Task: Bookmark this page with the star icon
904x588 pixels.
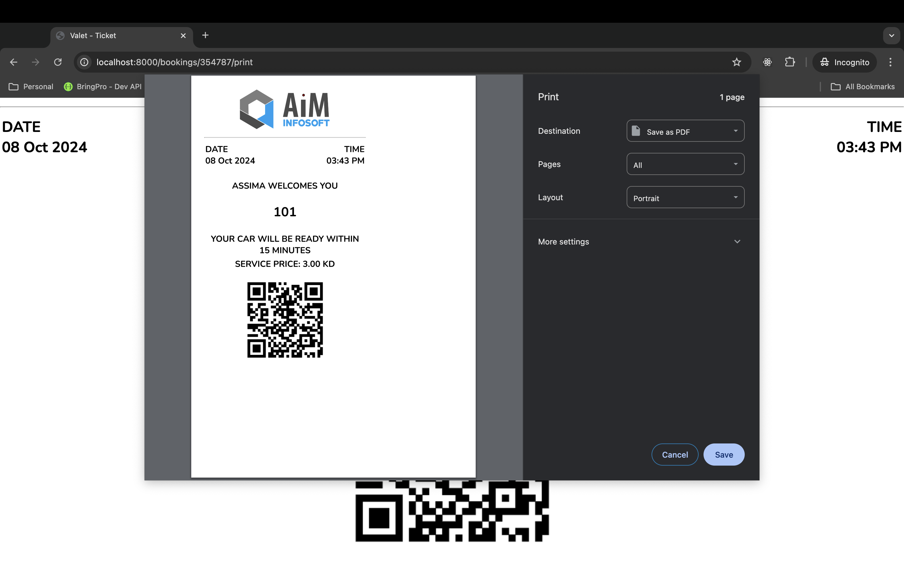Action: [736, 62]
